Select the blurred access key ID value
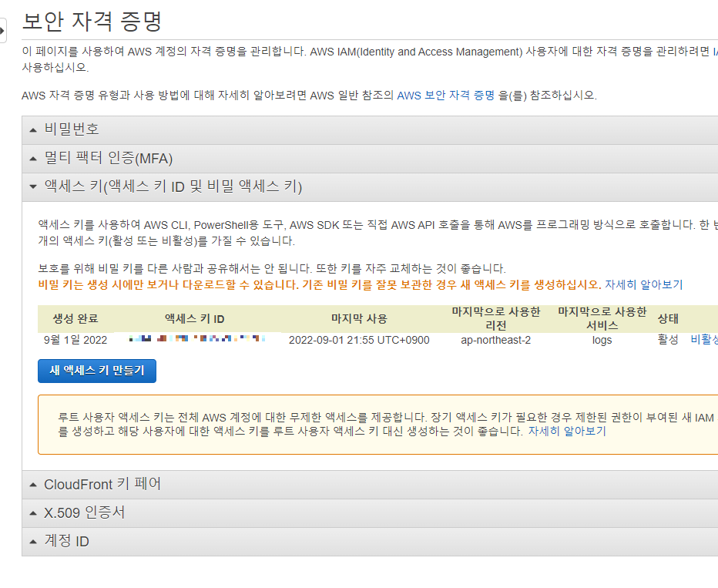 point(197,338)
